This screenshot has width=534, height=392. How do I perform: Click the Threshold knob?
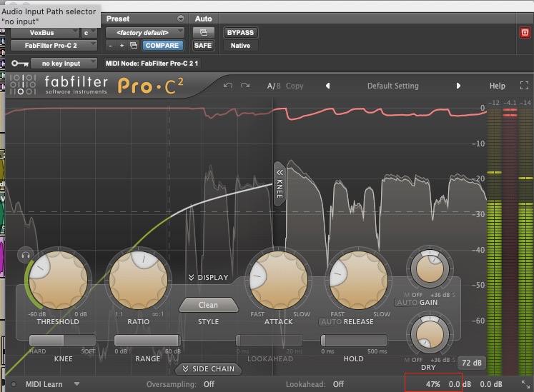point(58,281)
